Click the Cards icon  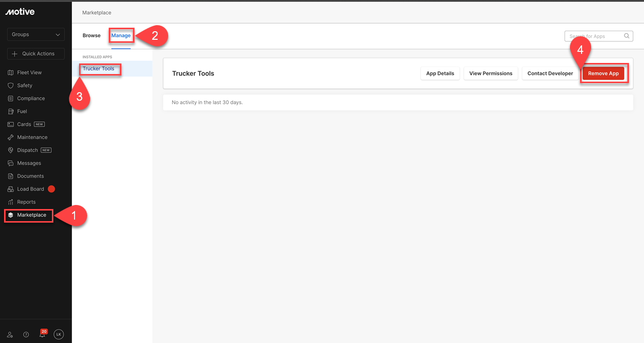point(11,124)
